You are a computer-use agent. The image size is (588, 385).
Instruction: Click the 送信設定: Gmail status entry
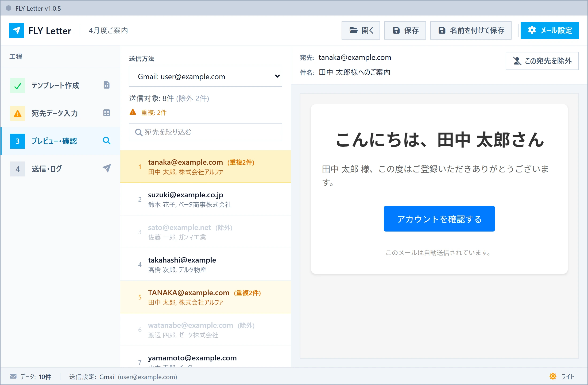pyautogui.click(x=123, y=377)
